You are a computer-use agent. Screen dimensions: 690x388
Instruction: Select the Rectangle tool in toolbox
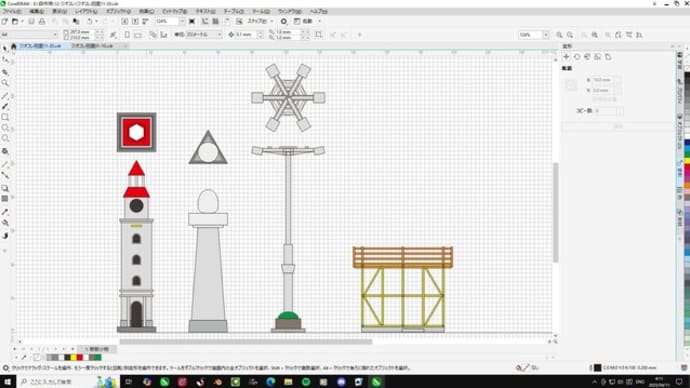pos(5,117)
